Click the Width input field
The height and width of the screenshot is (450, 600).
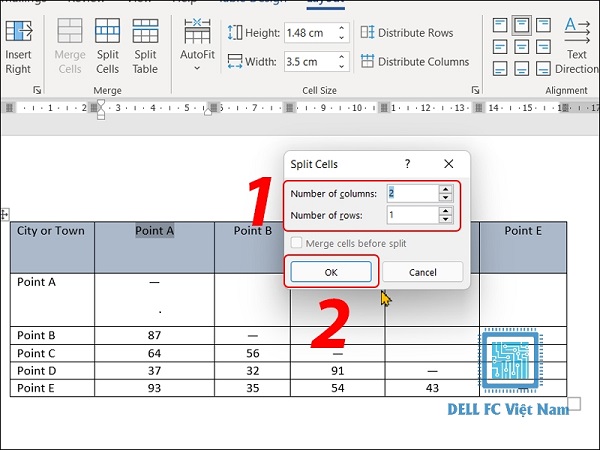pos(310,61)
